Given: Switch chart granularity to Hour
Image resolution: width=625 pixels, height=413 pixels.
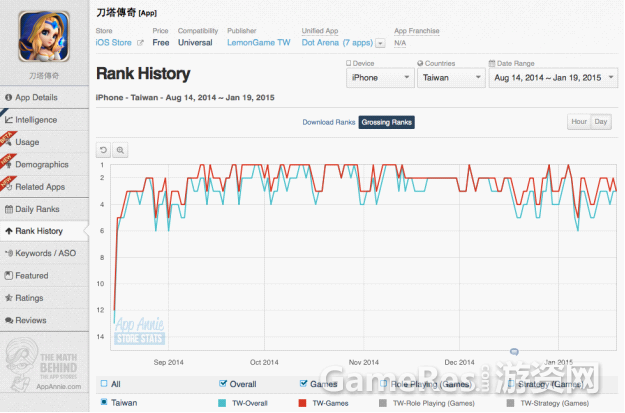Looking at the screenshot, I should coord(579,122).
